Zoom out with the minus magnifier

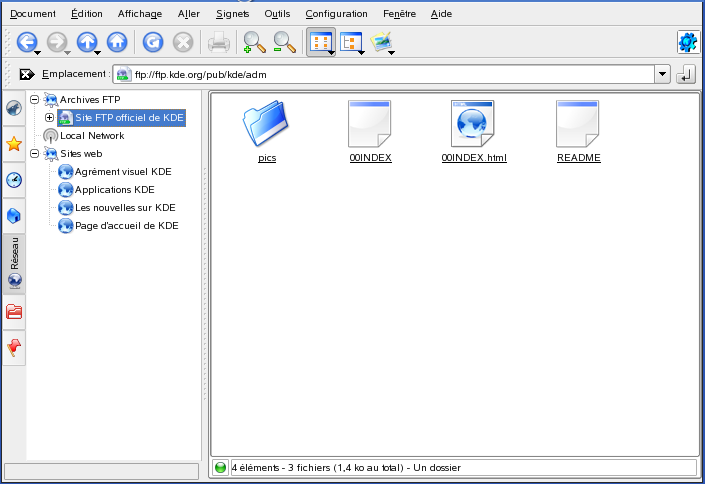(285, 42)
